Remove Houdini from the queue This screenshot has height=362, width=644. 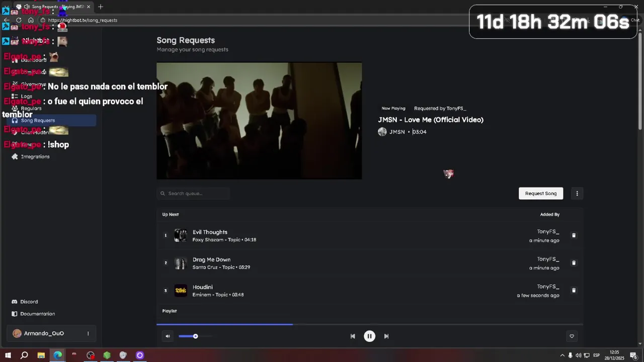click(x=574, y=290)
